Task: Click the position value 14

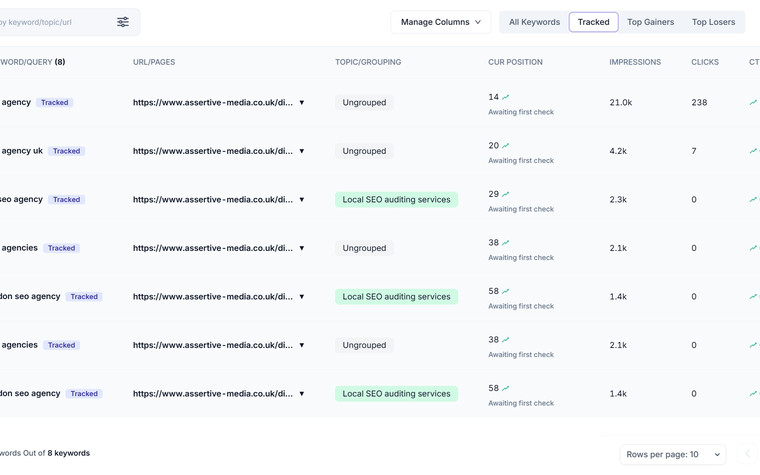Action: (x=493, y=97)
